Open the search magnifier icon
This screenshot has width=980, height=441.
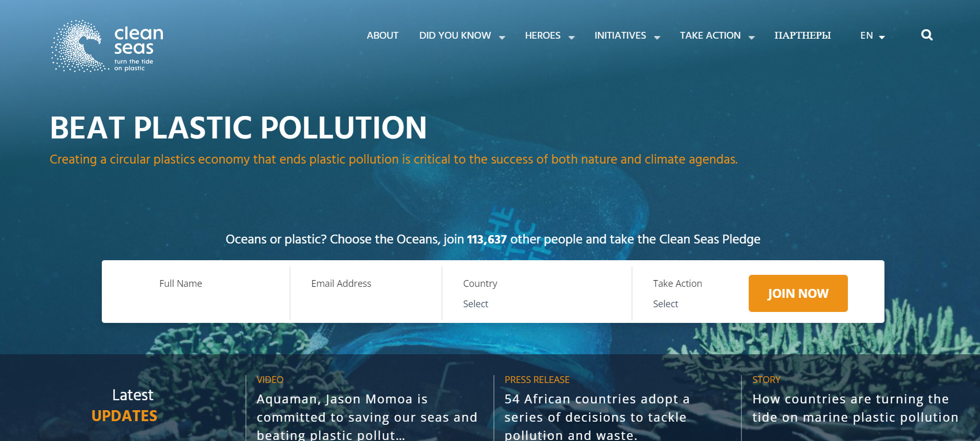point(927,35)
